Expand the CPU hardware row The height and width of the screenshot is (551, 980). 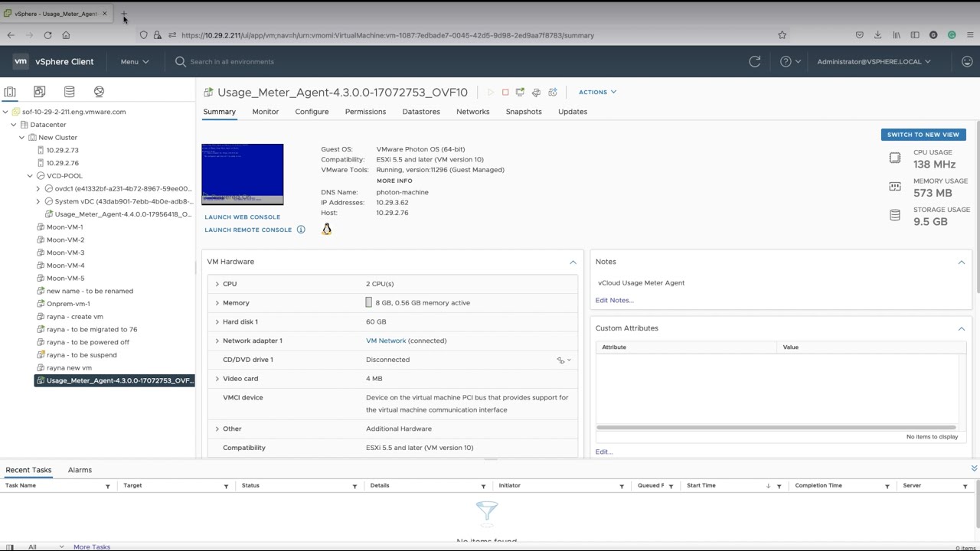tap(217, 284)
